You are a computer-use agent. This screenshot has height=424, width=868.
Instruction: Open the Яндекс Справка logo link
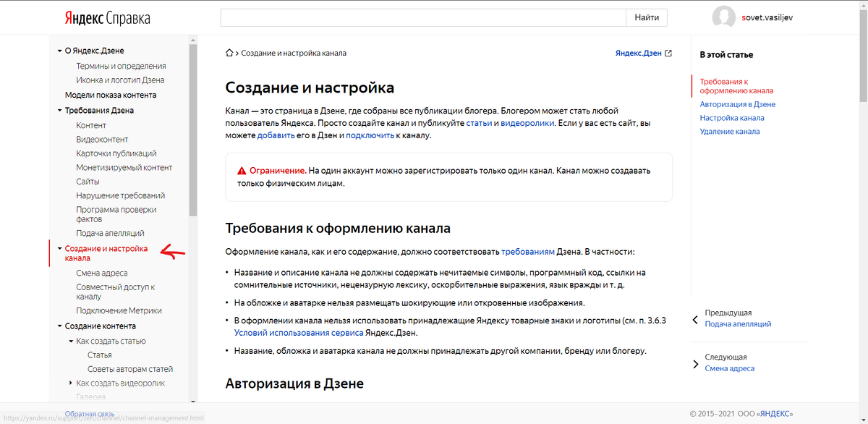(108, 17)
